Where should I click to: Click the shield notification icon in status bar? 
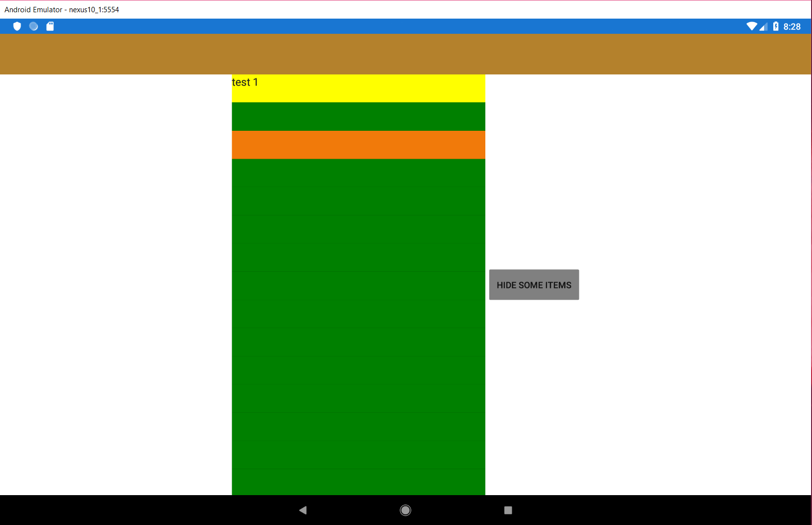[17, 26]
